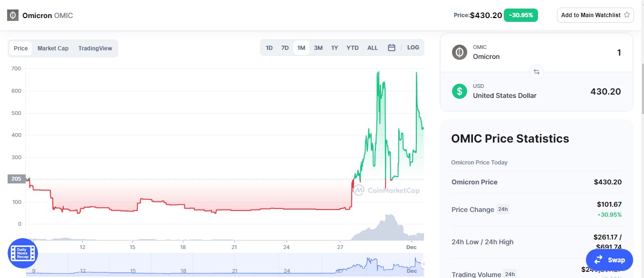Click the Trading Volume label
The image size is (644, 278).
click(x=476, y=274)
